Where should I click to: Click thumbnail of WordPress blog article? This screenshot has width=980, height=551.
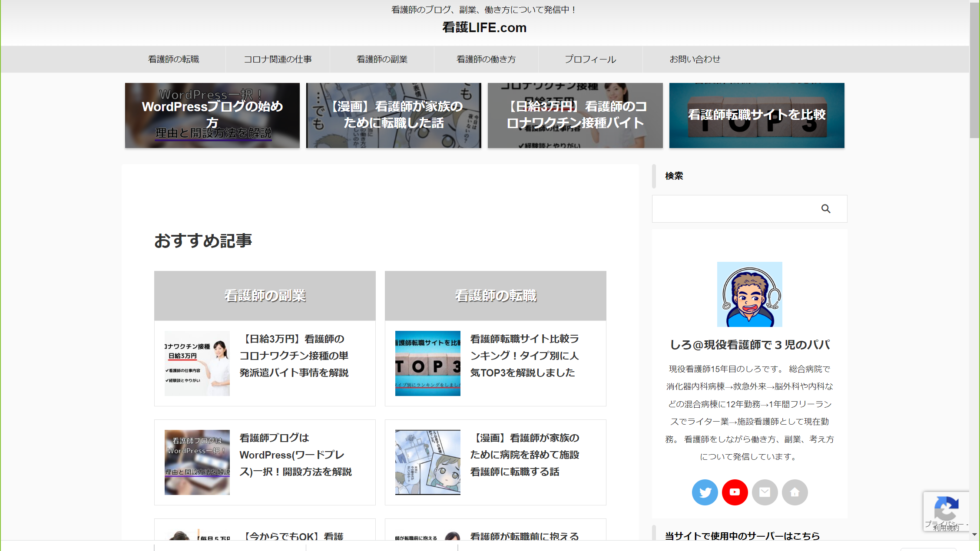(197, 462)
